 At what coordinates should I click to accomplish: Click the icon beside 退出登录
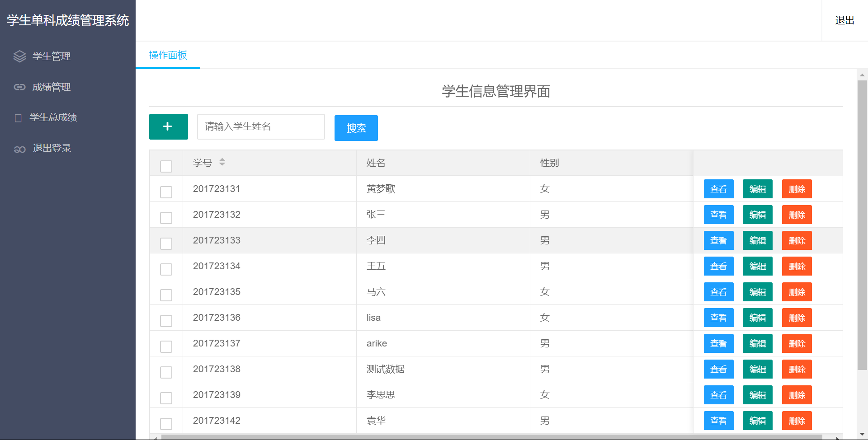[x=19, y=149]
